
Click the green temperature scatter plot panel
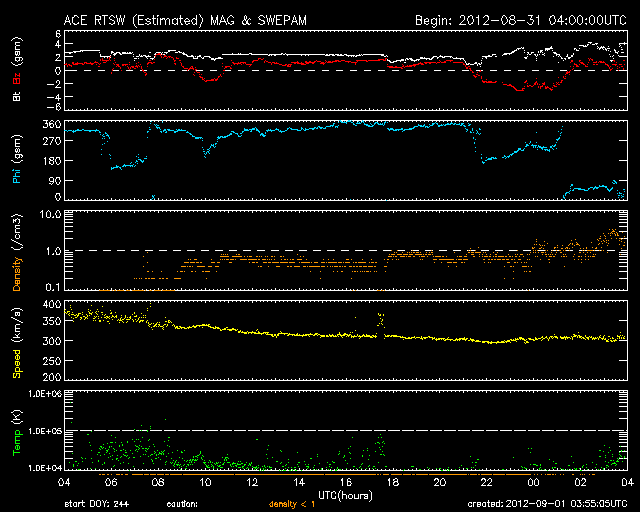coord(346,431)
